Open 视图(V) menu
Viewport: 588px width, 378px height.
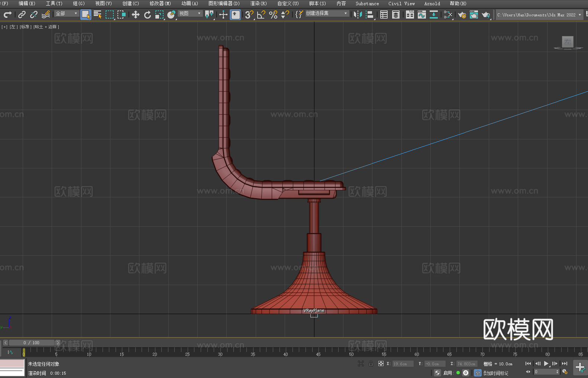[103, 3]
